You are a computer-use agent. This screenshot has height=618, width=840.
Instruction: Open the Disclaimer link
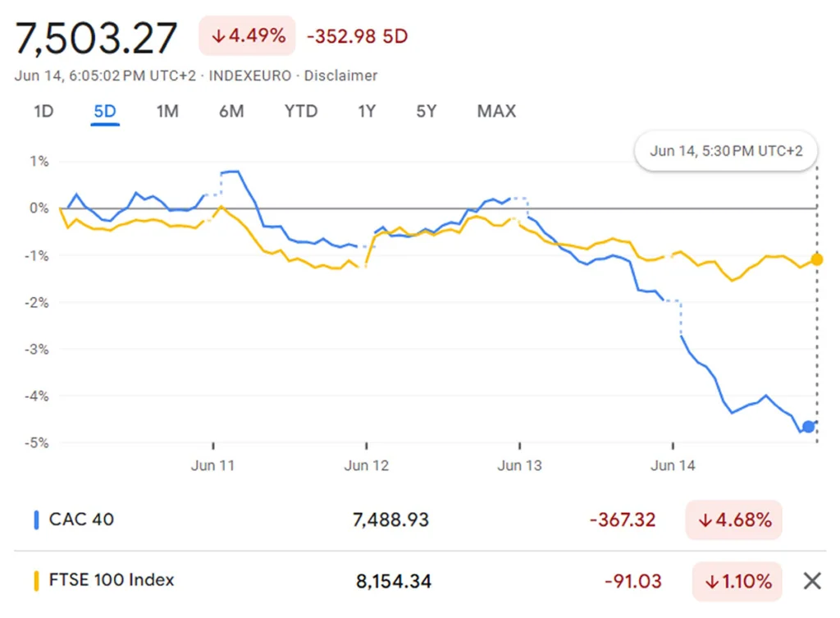[340, 76]
